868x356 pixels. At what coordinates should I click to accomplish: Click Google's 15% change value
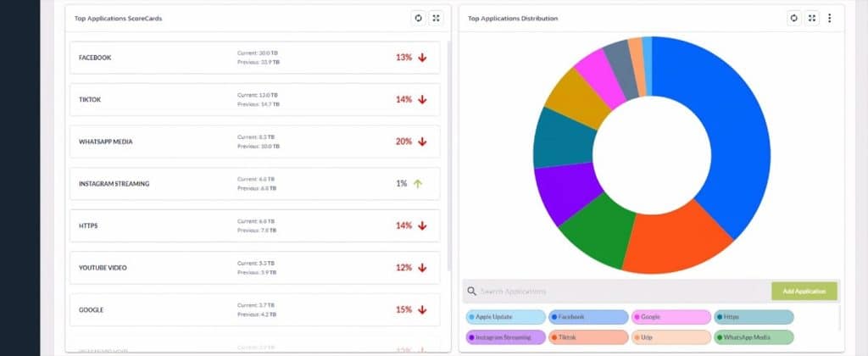point(403,310)
